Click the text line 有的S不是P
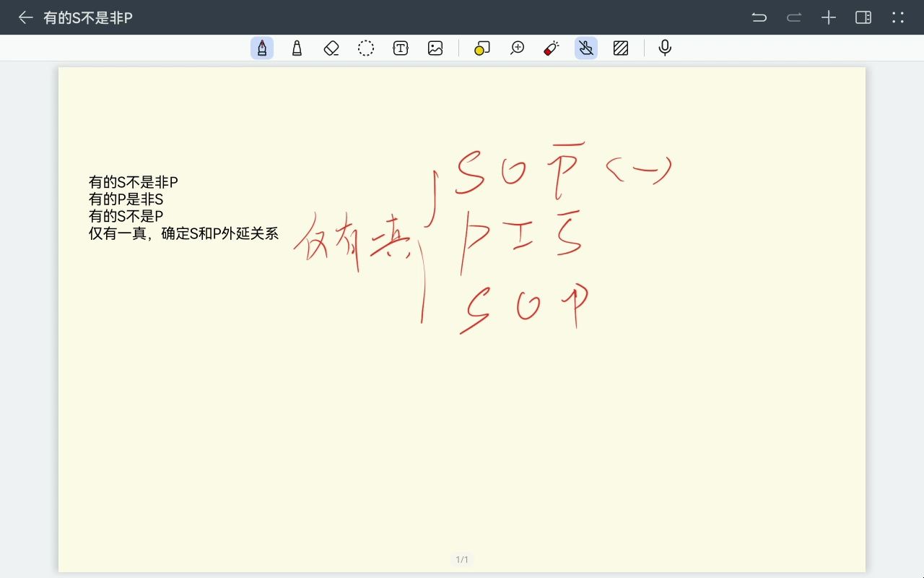The height and width of the screenshot is (578, 924). (x=126, y=216)
